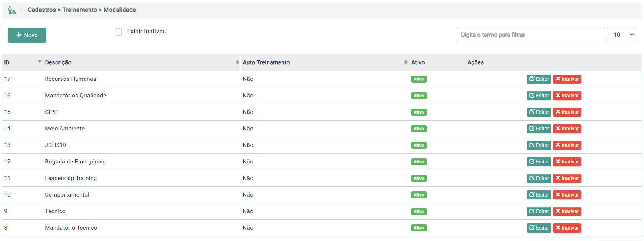Open the page size dropdown showing 10
Screen dimensions: 644x241
tap(621, 35)
